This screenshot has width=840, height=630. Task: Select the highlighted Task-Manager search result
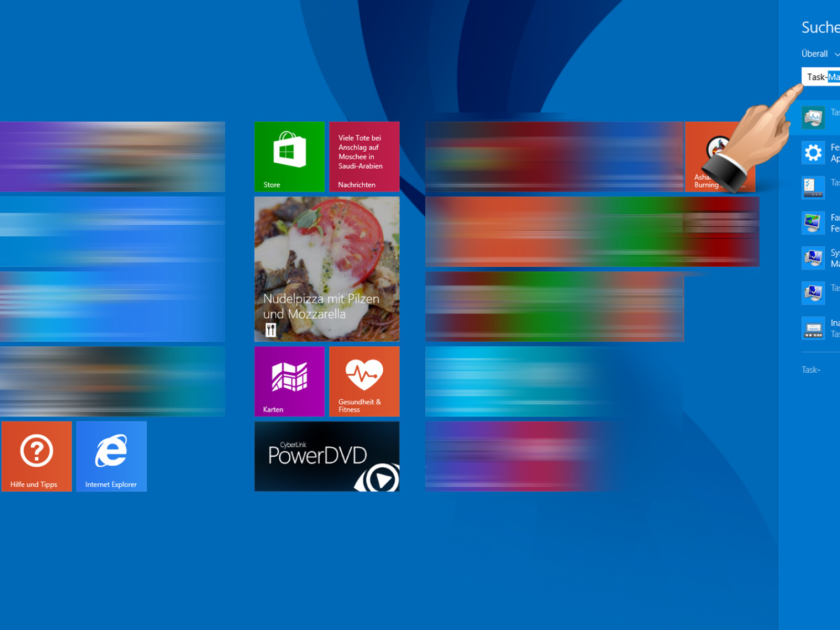click(820, 117)
